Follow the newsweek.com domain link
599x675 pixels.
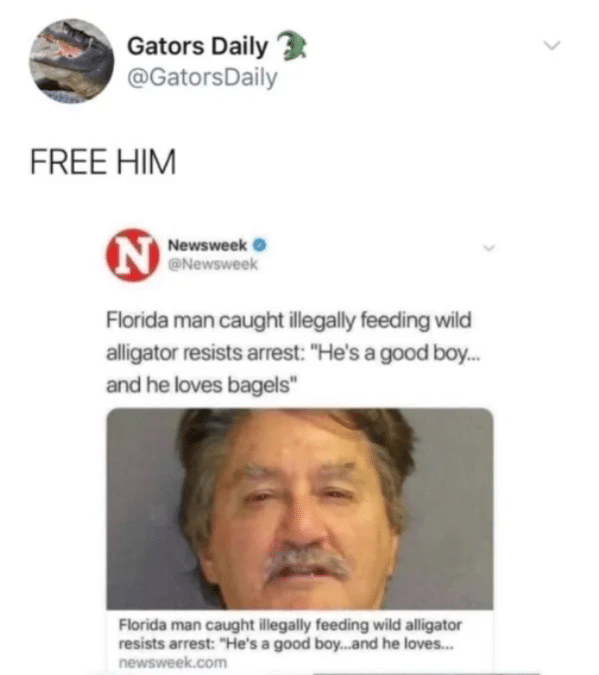click(173, 663)
